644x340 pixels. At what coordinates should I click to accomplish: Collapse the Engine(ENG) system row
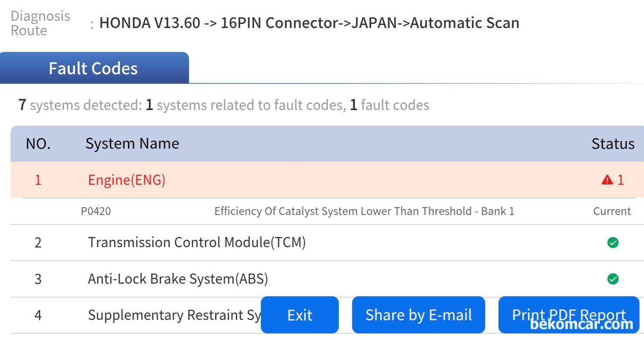tap(127, 180)
